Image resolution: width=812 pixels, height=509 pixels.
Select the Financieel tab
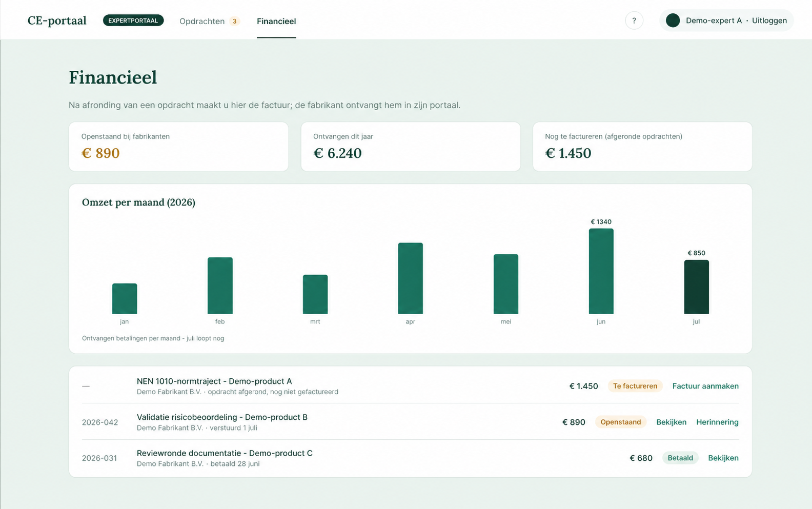(x=276, y=21)
